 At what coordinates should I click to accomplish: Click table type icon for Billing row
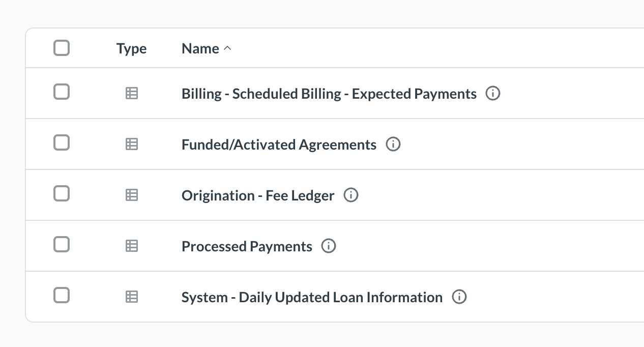pyautogui.click(x=132, y=94)
